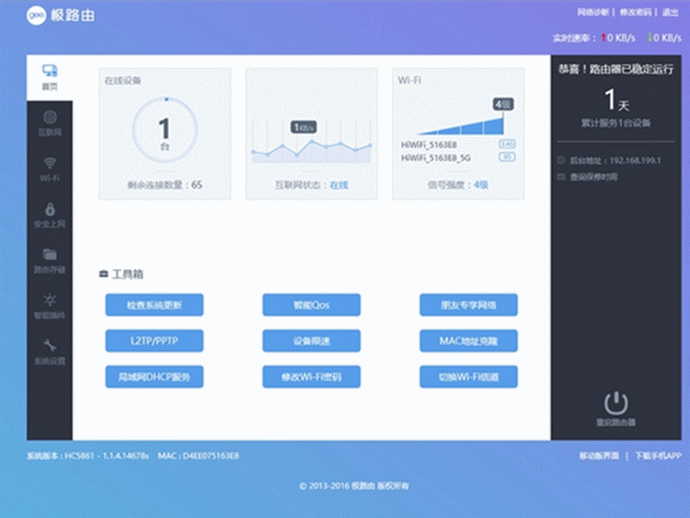Viewport: 690px width, 518px height.
Task: Select the Wi-Fi icon in the sidebar
Action: (x=50, y=164)
